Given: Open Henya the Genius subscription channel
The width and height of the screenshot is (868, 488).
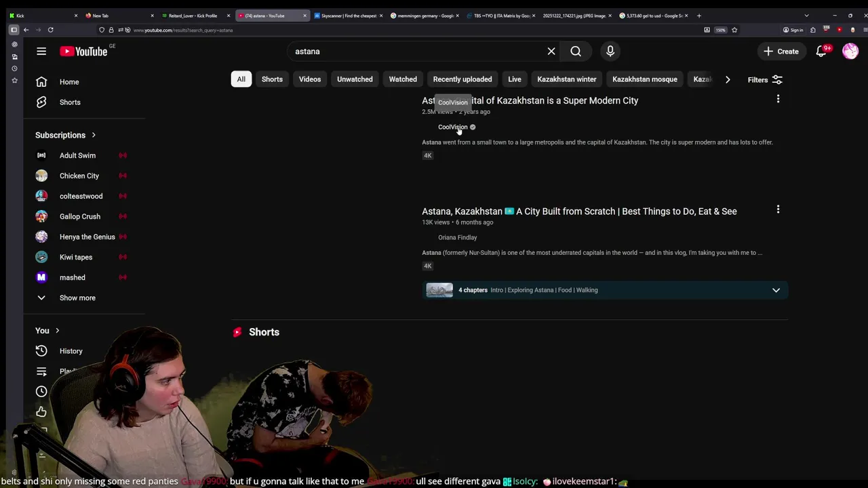Looking at the screenshot, I should (x=87, y=237).
